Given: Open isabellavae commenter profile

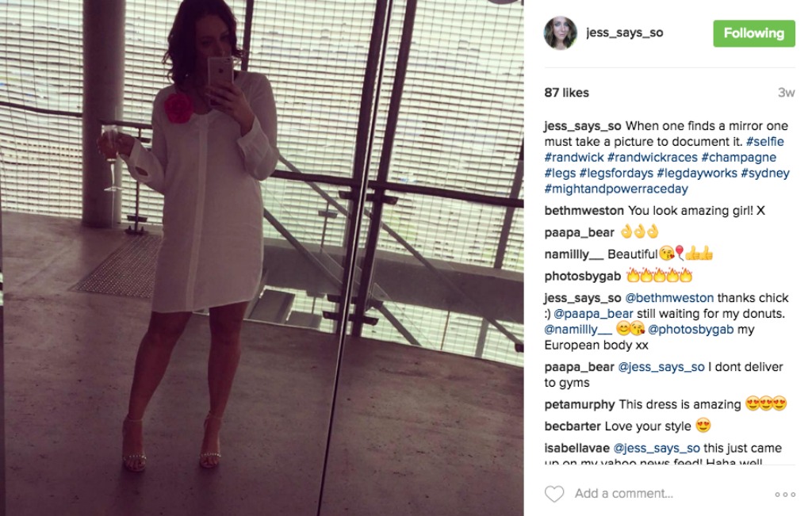Looking at the screenshot, I should 576,448.
